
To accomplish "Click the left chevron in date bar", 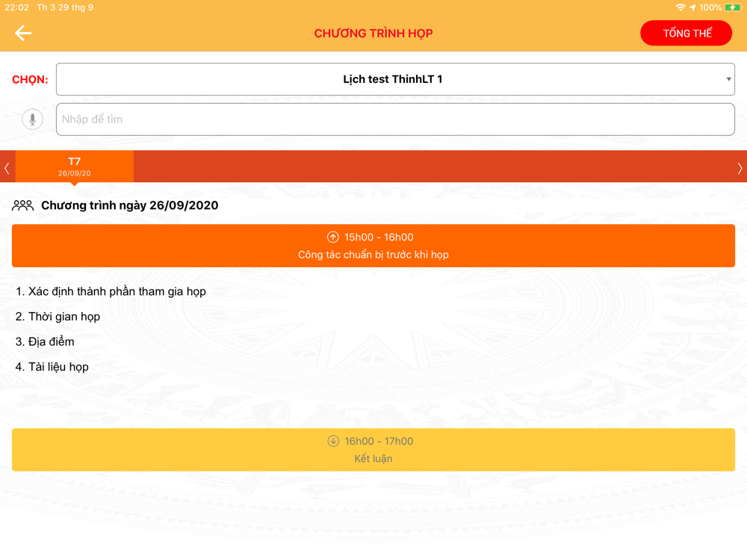I will [7, 167].
